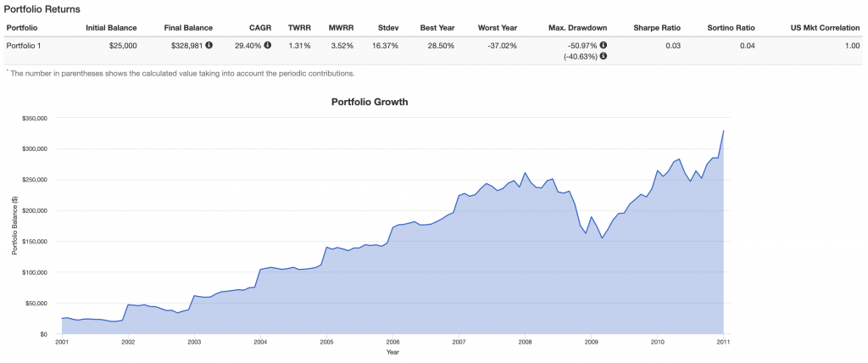Click the info icon next to CAGR 29.40%
The image size is (868, 363).
click(x=268, y=45)
